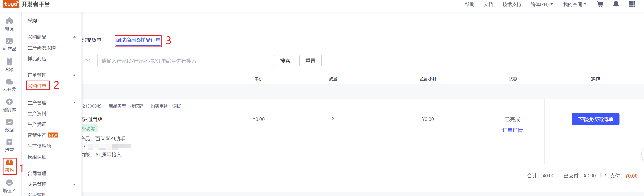
Task: Click the notification bell icon
Action: tap(616, 4)
